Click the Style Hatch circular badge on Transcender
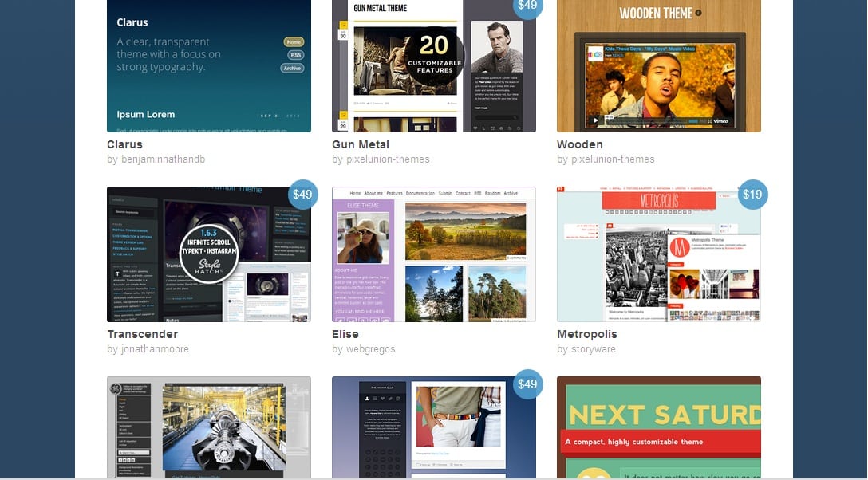Image resolution: width=868 pixels, height=480 pixels. coord(209,254)
